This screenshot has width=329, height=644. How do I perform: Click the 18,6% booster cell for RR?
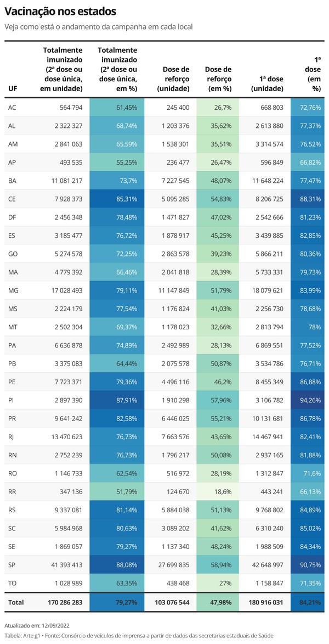pos(217,492)
